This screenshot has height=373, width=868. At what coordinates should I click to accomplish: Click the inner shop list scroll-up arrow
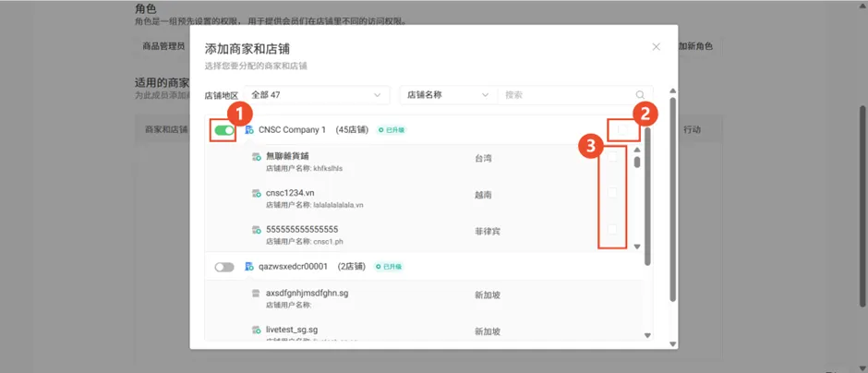click(x=636, y=150)
